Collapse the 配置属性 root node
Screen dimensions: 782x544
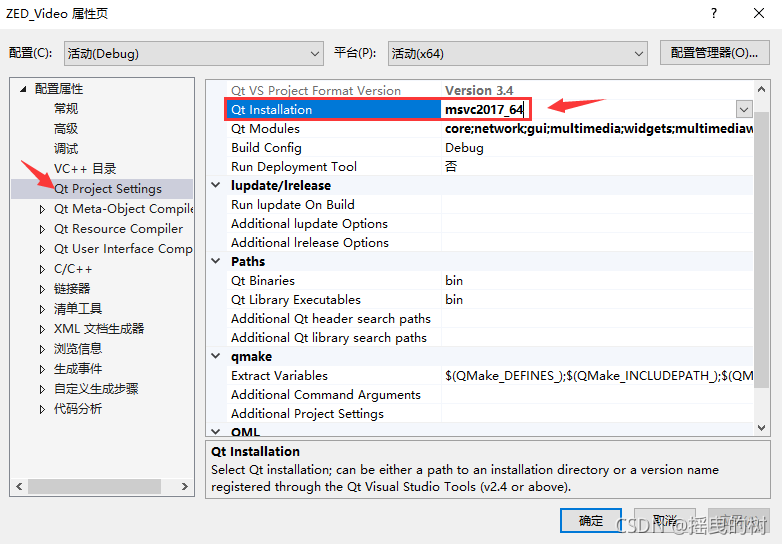tap(23, 89)
